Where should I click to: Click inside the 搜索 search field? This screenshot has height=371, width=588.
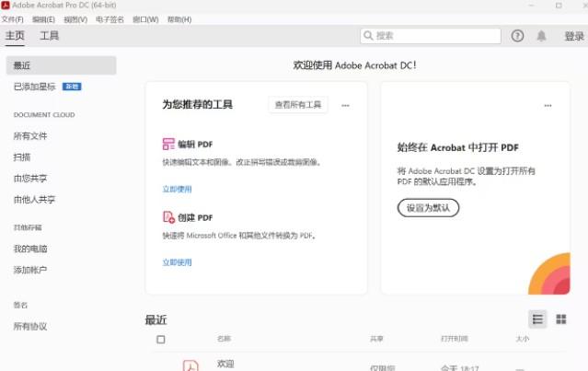[431, 36]
